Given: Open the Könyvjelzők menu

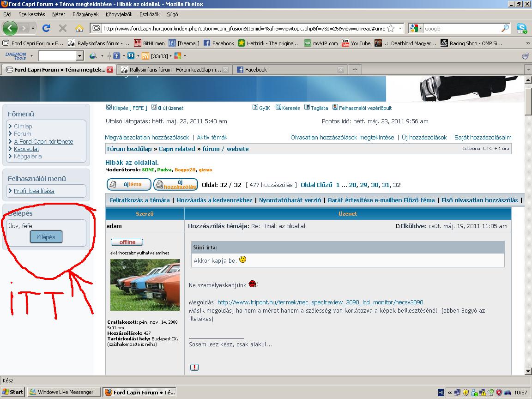Looking at the screenshot, I should (x=118, y=14).
